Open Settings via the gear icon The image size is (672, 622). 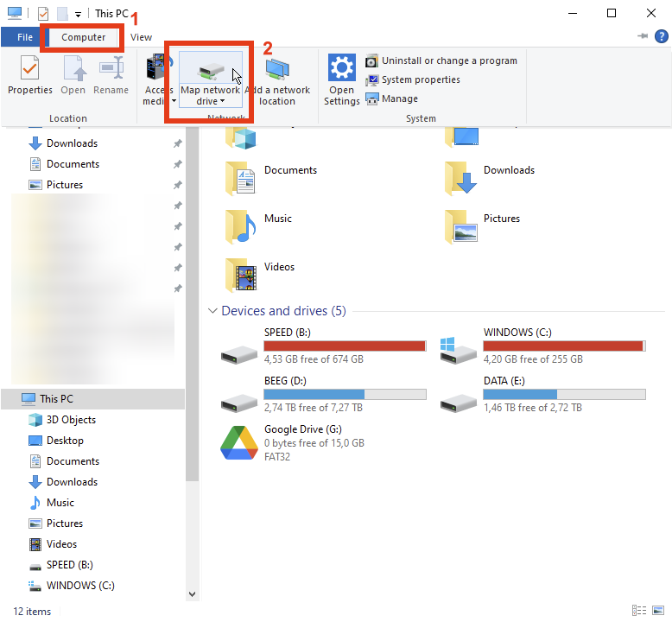click(x=341, y=67)
